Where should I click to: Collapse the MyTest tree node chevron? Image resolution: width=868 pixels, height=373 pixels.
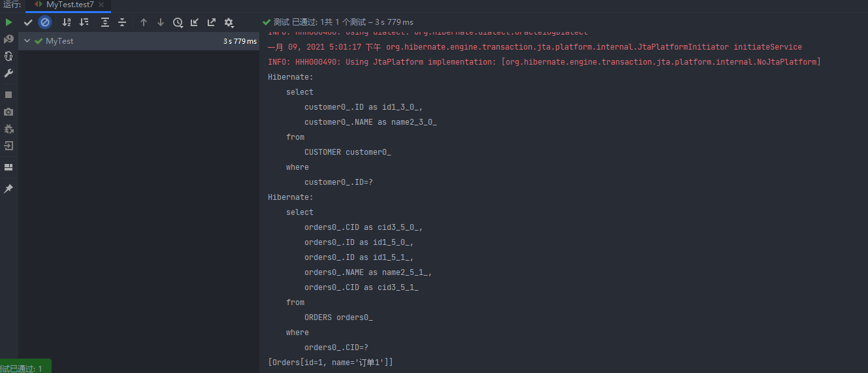(27, 41)
